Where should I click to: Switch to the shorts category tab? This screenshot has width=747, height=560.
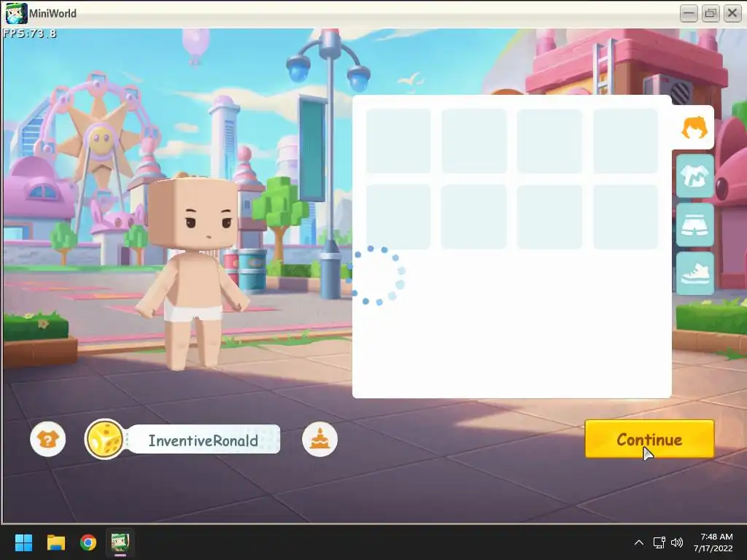695,225
